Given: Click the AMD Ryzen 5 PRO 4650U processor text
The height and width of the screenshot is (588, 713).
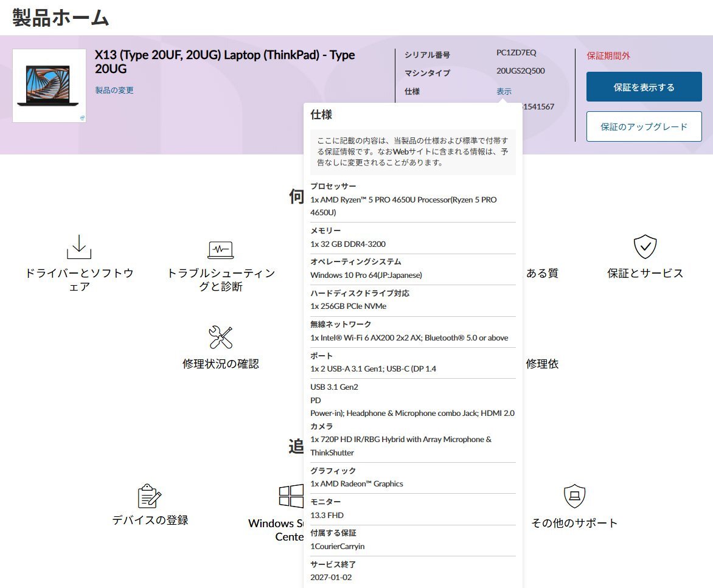Looking at the screenshot, I should 403,206.
